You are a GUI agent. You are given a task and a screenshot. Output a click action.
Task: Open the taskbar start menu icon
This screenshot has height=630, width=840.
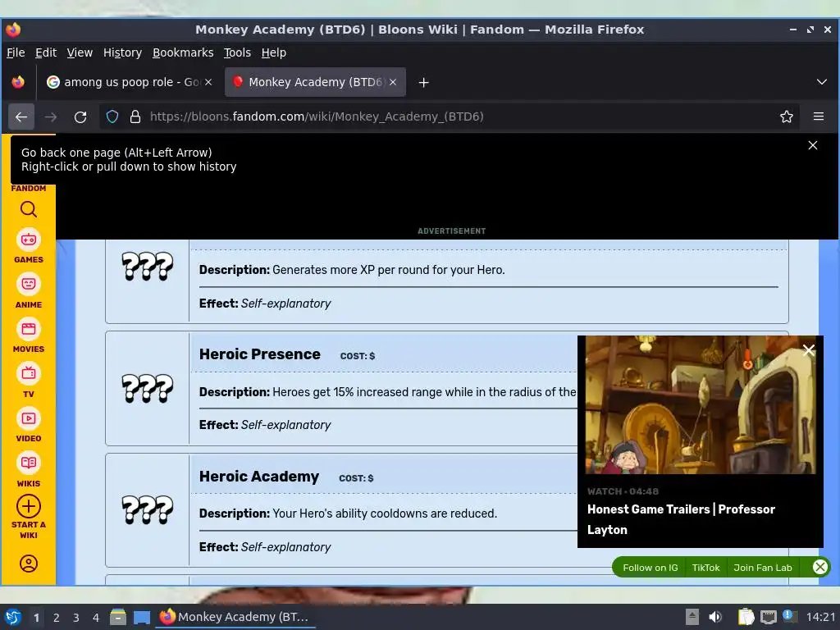[13, 617]
